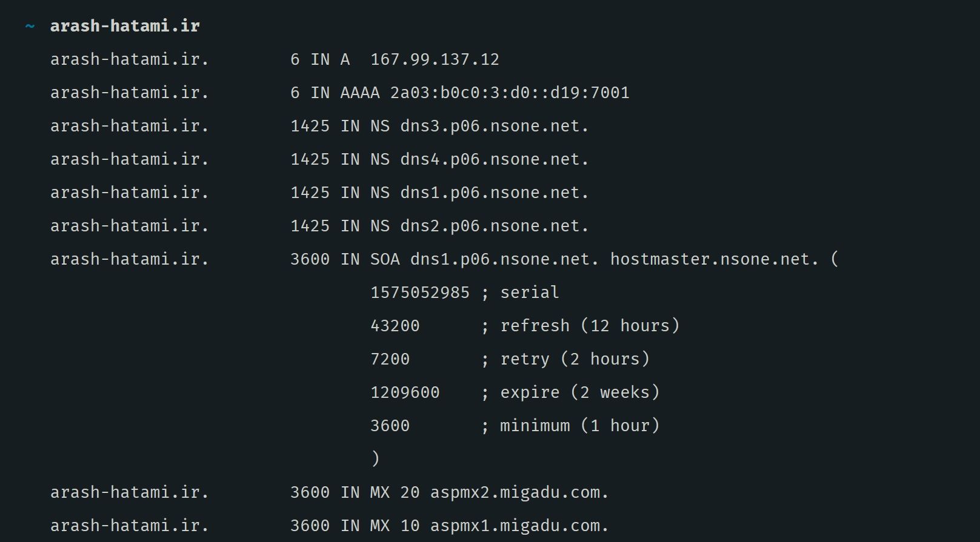Screen dimensions: 980x542
Task: Click the AAAA record type label
Action: coord(360,93)
